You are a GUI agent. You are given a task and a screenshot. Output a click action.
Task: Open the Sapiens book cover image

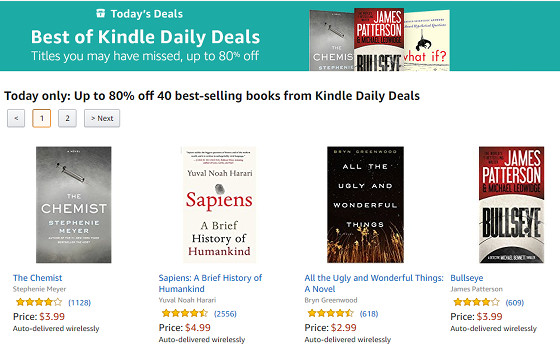219,205
